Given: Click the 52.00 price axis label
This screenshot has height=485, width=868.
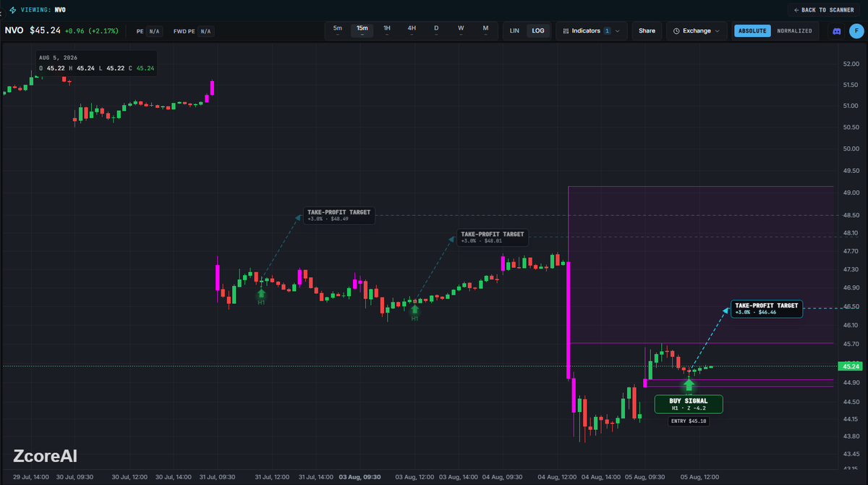Looking at the screenshot, I should point(851,64).
